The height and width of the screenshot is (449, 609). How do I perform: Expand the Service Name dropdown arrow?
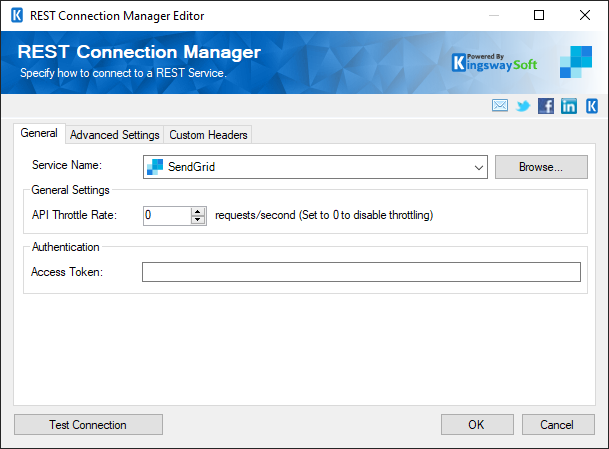[x=478, y=167]
